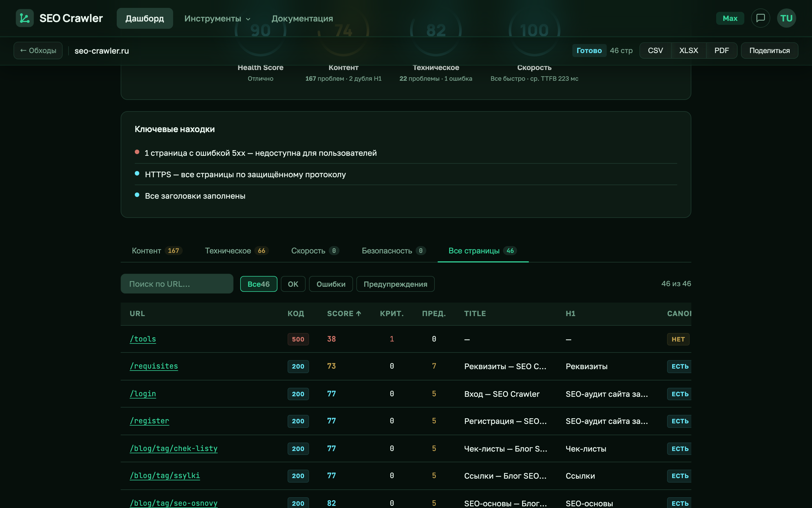812x508 pixels.
Task: Click the НЕТ canonical badge for /tools
Action: pyautogui.click(x=678, y=339)
